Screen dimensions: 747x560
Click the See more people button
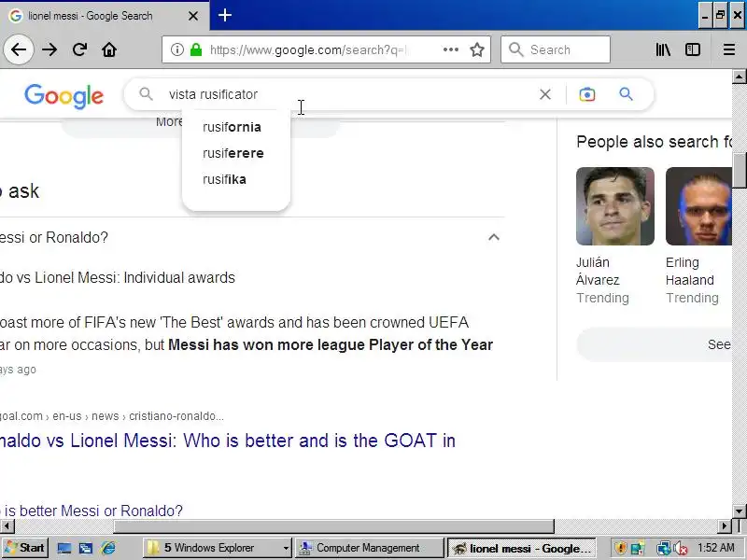[x=655, y=344]
